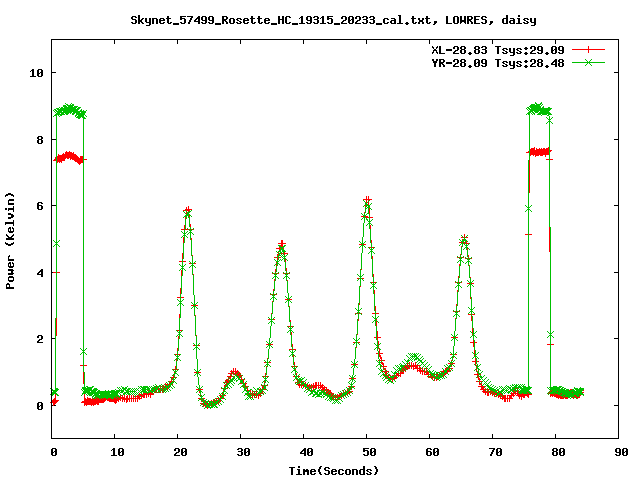Click the x-axis tick label 80
Screen dimensions: 640x480
(x=558, y=452)
